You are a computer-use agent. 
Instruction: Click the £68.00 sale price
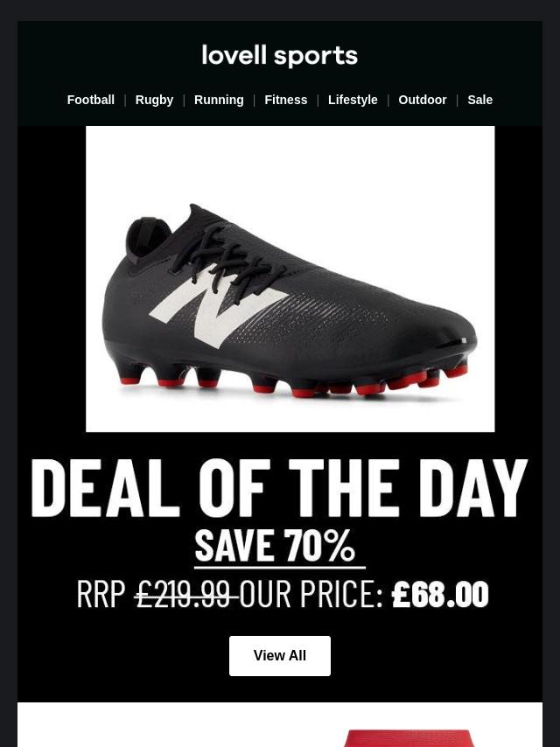[440, 594]
